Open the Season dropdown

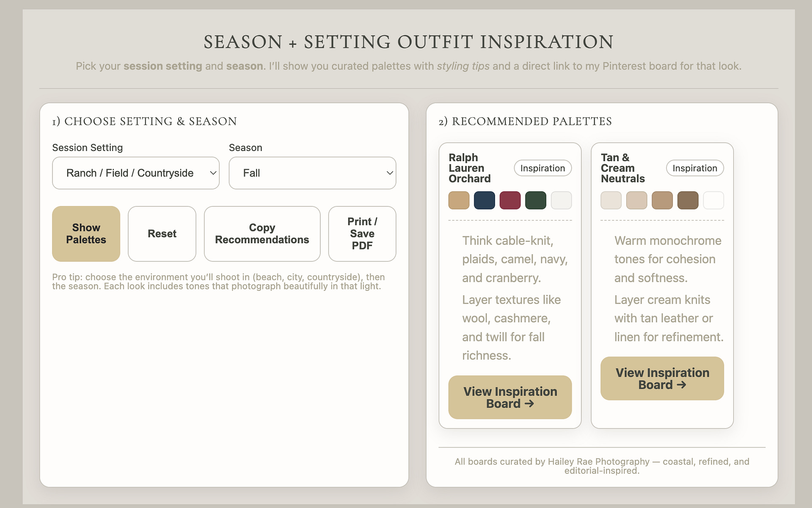[x=312, y=173]
